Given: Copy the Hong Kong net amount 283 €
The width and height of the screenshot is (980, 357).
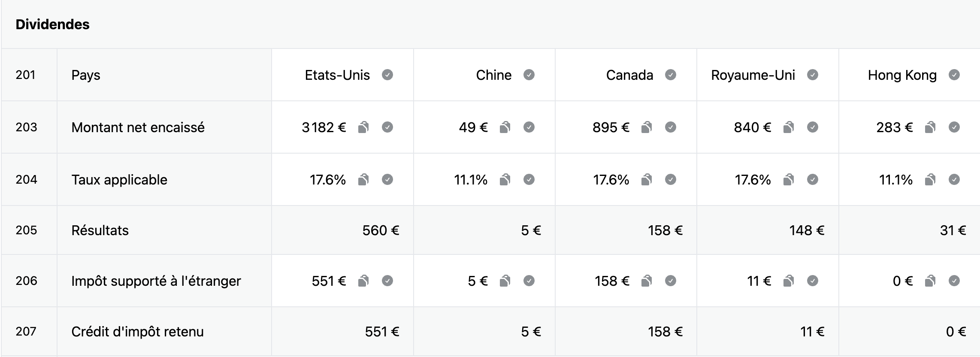Looking at the screenshot, I should click(930, 127).
